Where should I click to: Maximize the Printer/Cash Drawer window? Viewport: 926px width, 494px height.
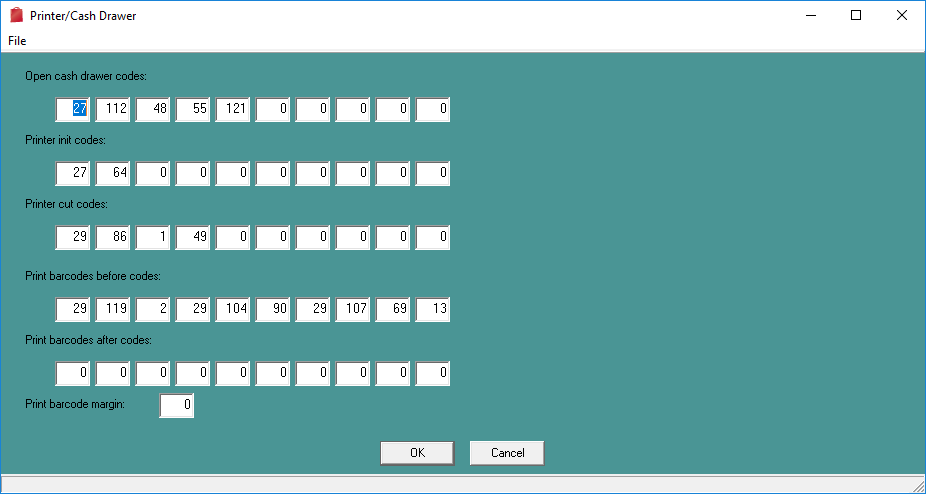click(856, 15)
